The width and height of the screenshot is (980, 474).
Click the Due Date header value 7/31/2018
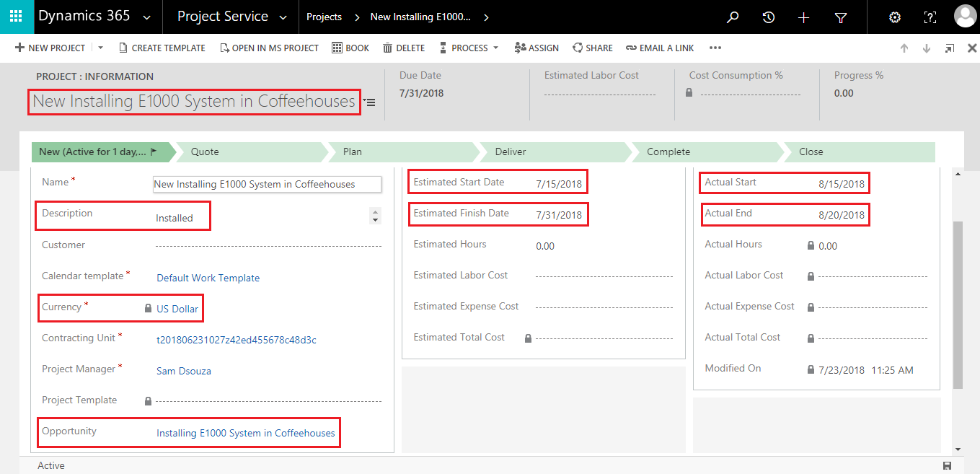[422, 93]
